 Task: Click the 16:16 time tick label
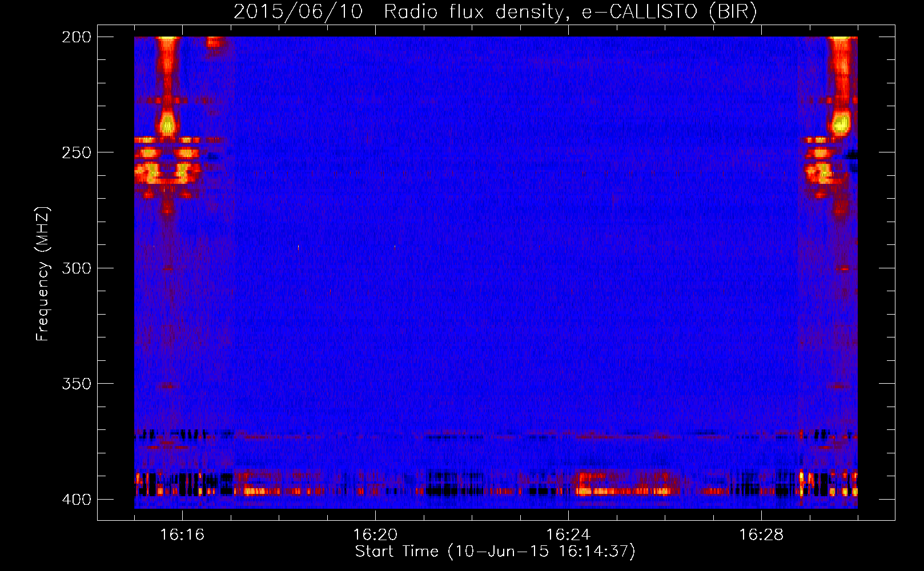[x=182, y=534]
